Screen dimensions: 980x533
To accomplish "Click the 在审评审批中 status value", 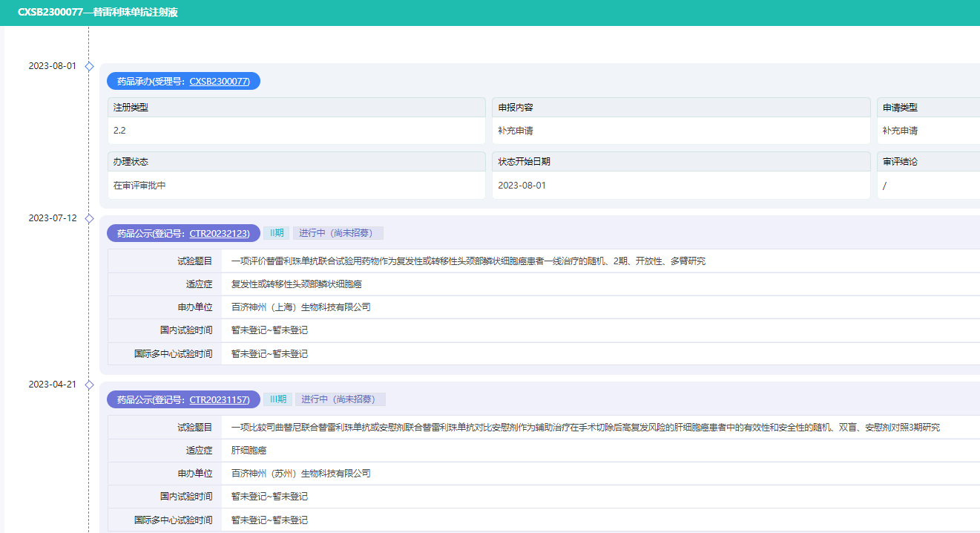I will point(139,186).
